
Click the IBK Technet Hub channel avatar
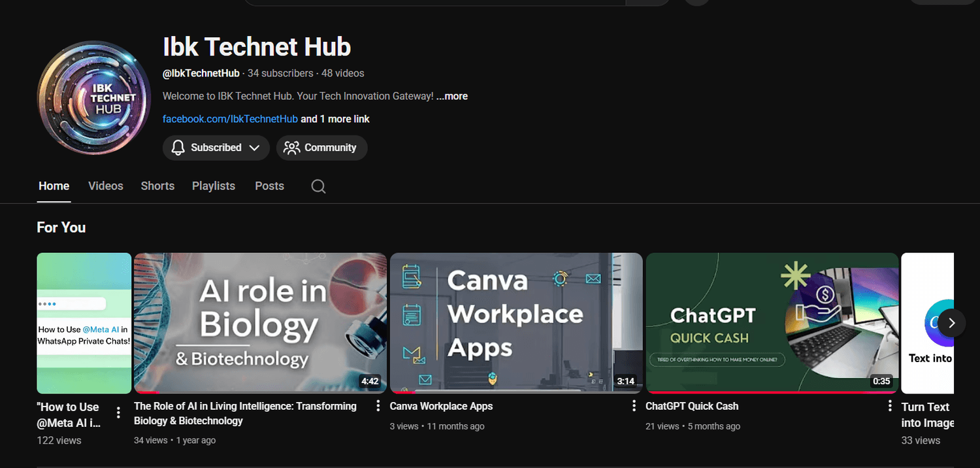click(x=93, y=97)
